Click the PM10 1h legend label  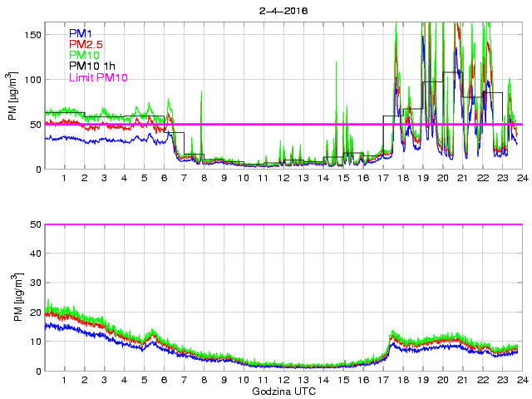tap(92, 66)
